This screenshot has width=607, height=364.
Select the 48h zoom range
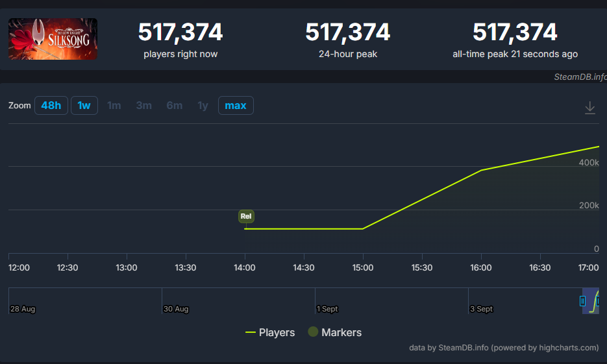tap(51, 106)
